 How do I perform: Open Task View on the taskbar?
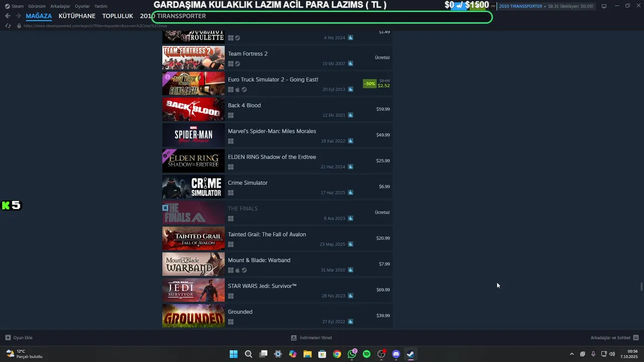(x=263, y=354)
